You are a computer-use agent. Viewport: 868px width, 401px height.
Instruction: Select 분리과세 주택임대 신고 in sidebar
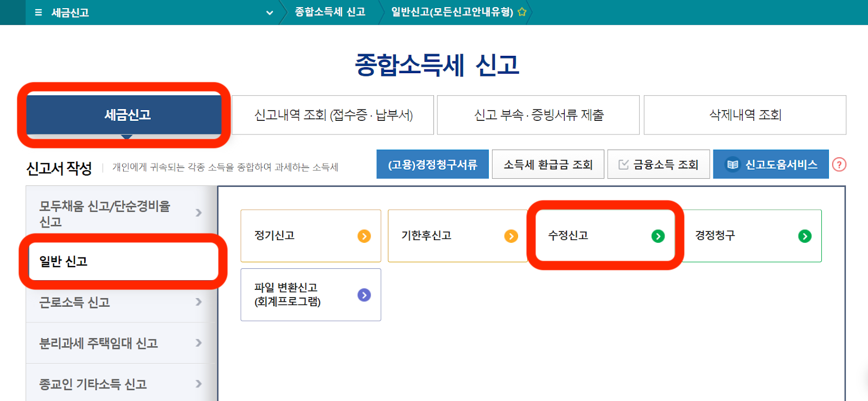pos(122,343)
